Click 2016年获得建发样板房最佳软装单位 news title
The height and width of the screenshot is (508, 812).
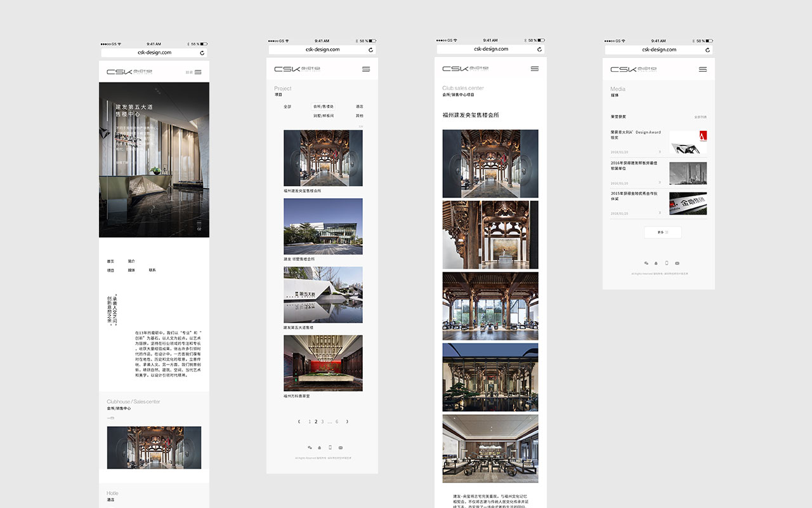pos(634,166)
